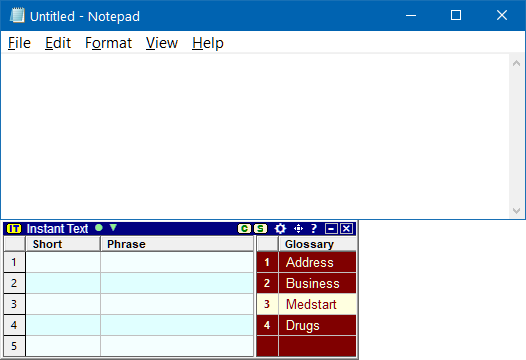
Task: Click row number 5 in phrase list
Action: click(14, 346)
